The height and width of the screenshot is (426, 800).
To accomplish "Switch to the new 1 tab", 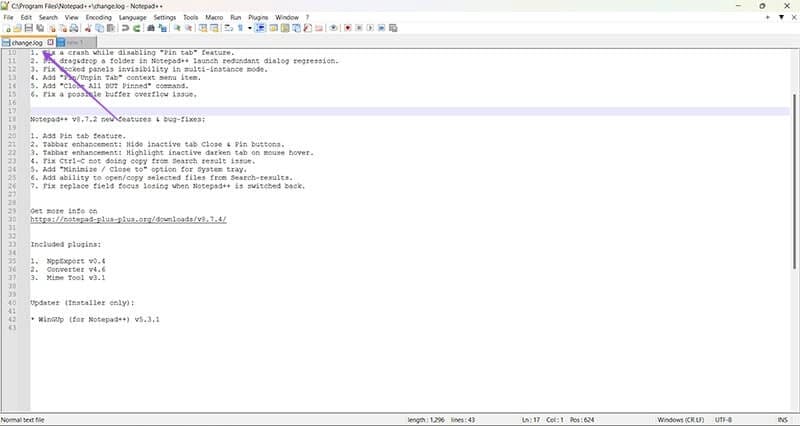I will (x=76, y=43).
